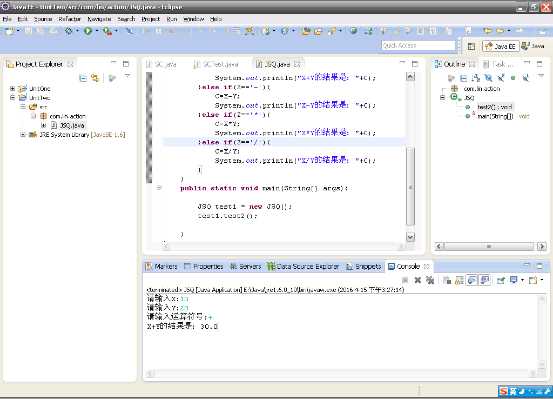The image size is (553, 399).
Task: Switch to the Servers tab
Action: point(246,266)
